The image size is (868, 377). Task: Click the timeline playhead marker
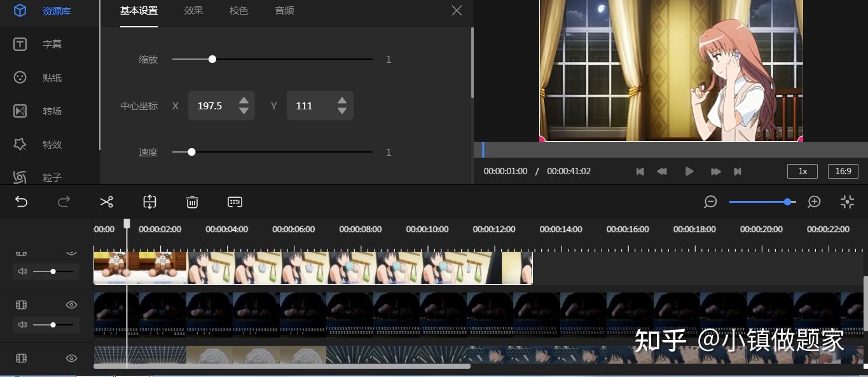coord(127,224)
